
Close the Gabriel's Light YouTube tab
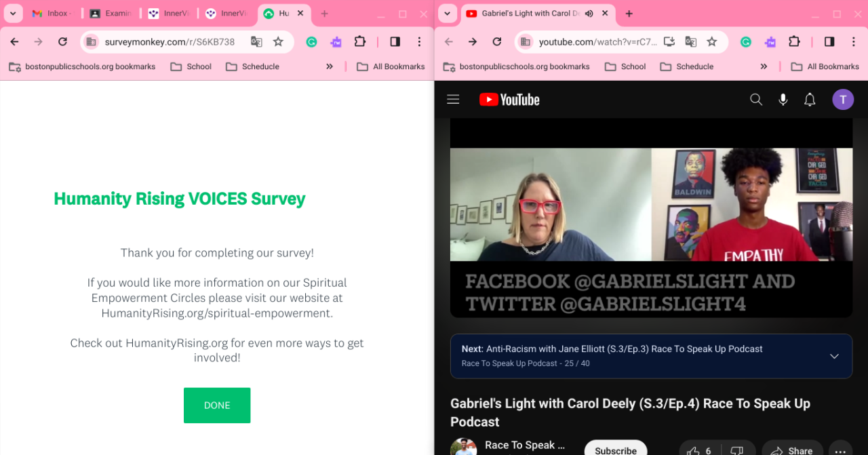click(604, 14)
